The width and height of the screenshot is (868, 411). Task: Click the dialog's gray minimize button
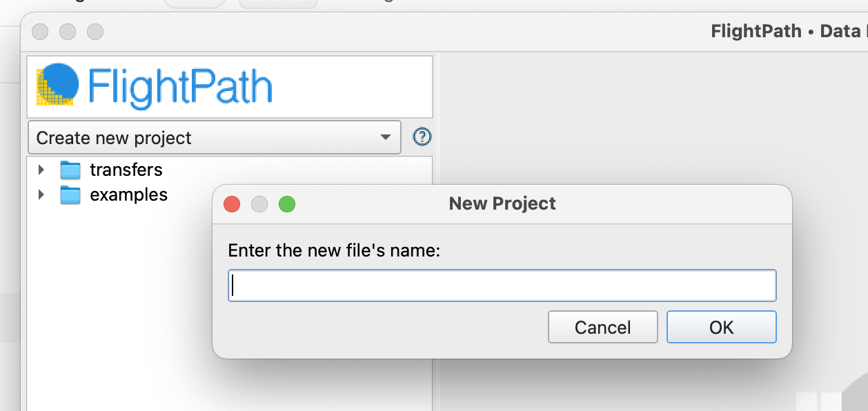coord(259,204)
